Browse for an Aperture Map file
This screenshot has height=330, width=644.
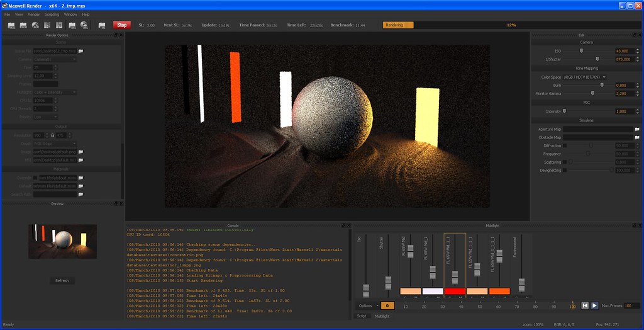[637, 129]
